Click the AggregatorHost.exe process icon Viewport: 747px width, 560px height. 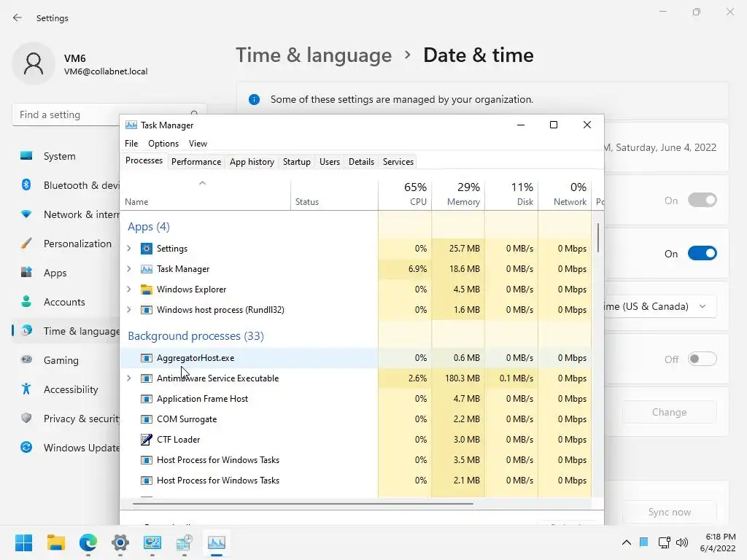[146, 358]
